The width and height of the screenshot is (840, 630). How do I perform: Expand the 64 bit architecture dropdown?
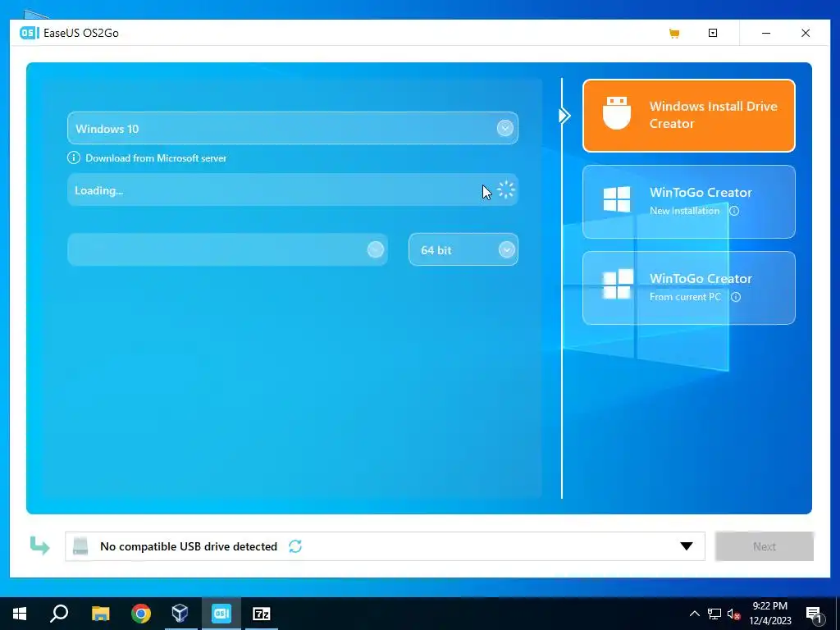[x=463, y=249]
